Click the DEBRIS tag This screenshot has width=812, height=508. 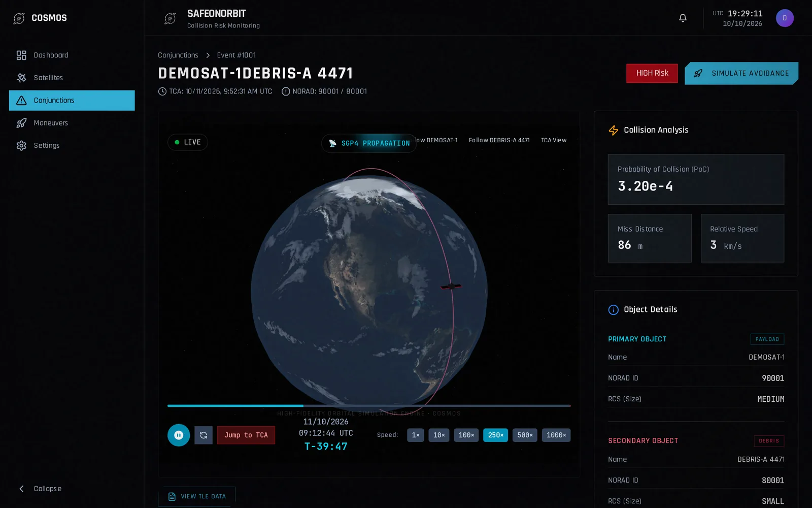tap(769, 441)
